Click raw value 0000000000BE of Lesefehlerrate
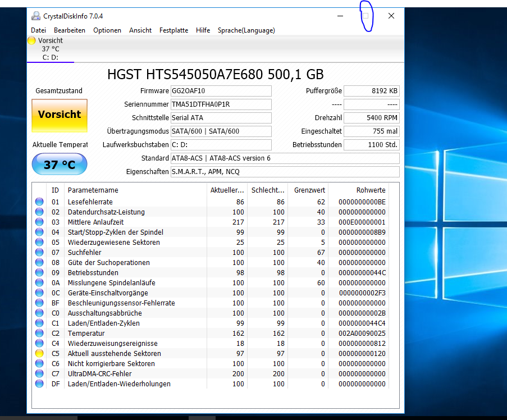Screen dimensions: 507x420 (x=362, y=202)
